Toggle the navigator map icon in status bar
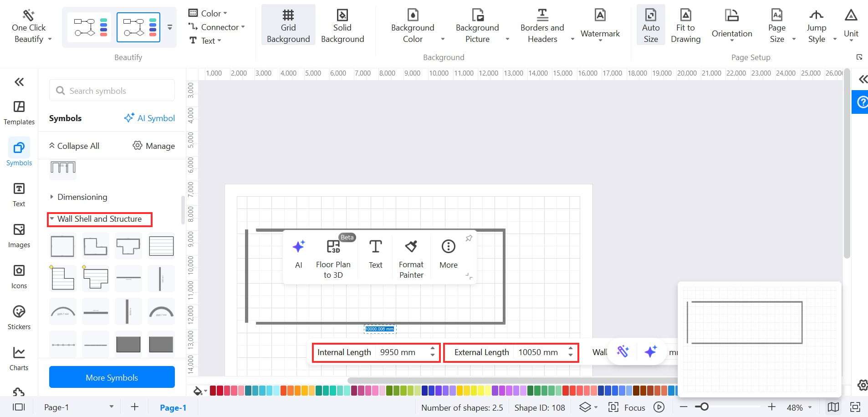The image size is (868, 417). coord(833,407)
